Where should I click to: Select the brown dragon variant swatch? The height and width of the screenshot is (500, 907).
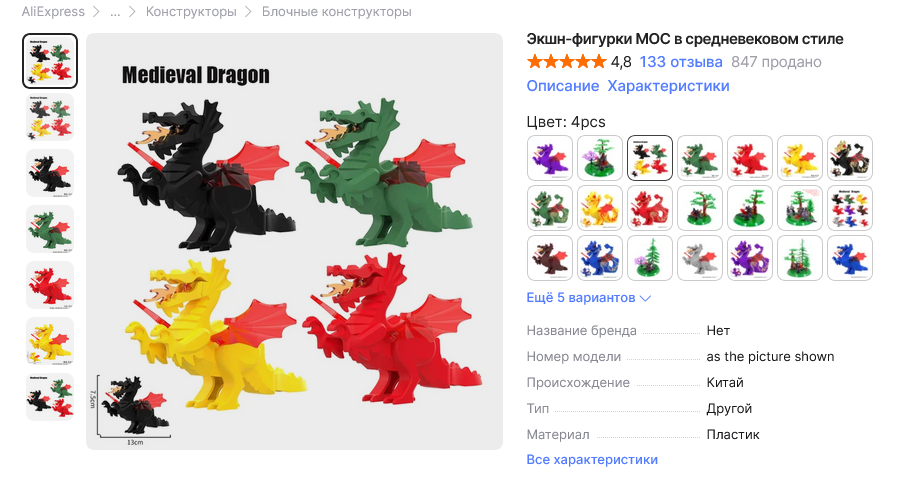tap(550, 258)
